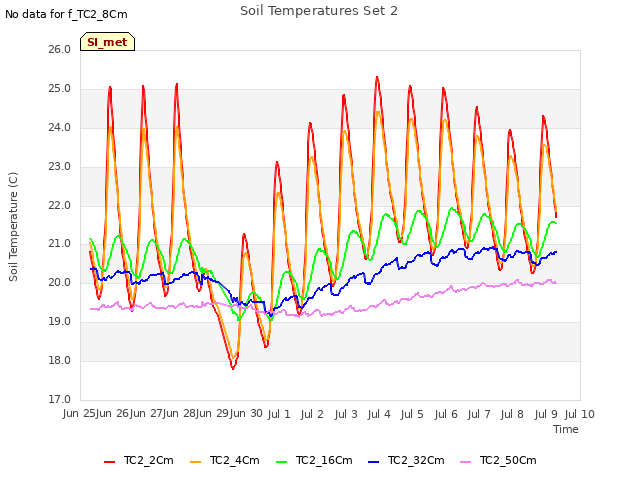Select the TC2_16Cm legend entry
Viewport: 640px width, 480px height.
(x=314, y=460)
